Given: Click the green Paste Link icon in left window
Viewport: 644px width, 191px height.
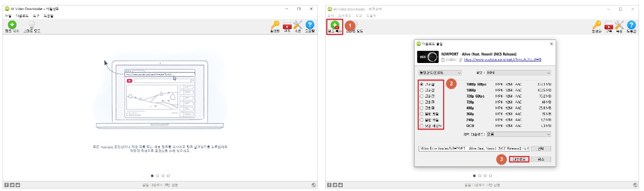Looking at the screenshot, I should (11, 24).
